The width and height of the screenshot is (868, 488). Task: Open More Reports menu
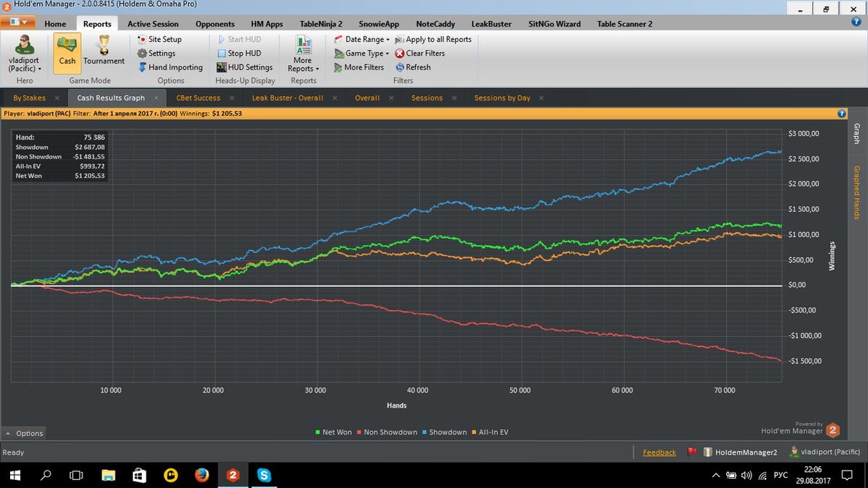point(303,53)
